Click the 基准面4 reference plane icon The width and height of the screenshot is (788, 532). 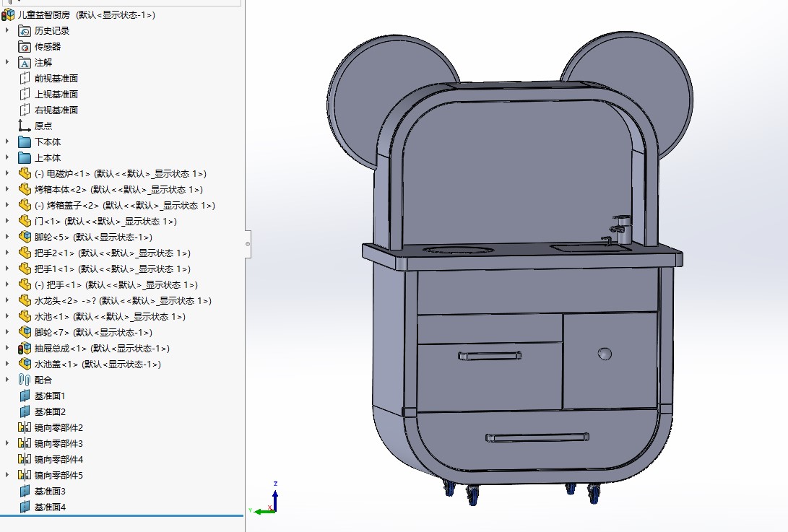tap(25, 507)
